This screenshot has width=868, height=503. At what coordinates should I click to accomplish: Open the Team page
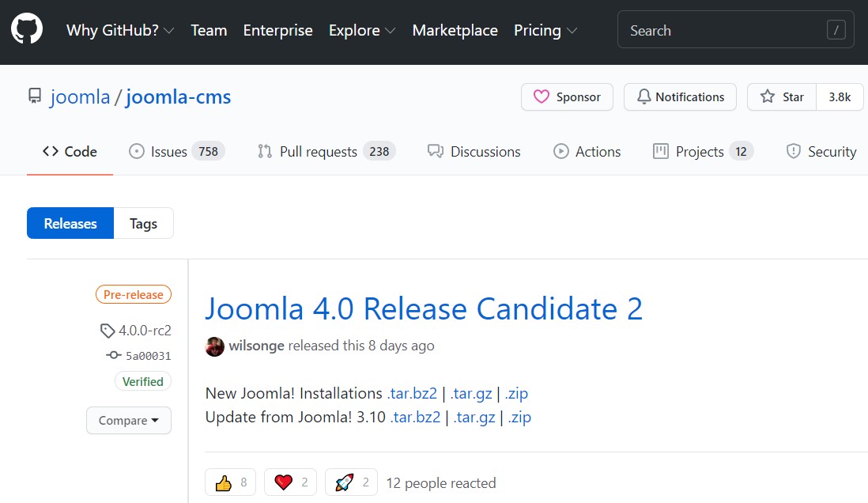[x=209, y=30]
